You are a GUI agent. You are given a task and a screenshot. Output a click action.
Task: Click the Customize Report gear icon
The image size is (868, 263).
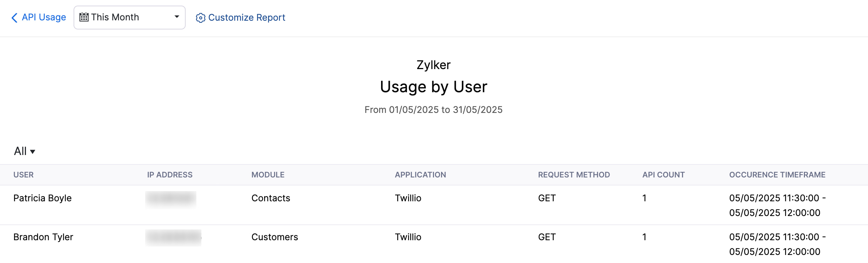pos(200,18)
